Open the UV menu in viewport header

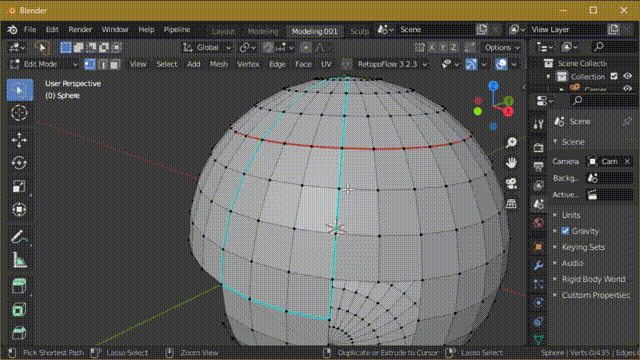tap(326, 64)
